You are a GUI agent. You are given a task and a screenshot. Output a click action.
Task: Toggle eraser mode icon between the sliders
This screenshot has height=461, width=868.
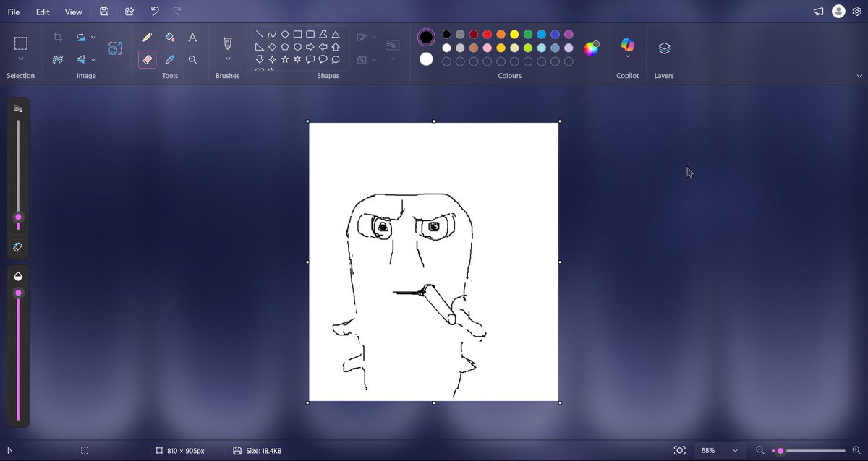point(18,247)
